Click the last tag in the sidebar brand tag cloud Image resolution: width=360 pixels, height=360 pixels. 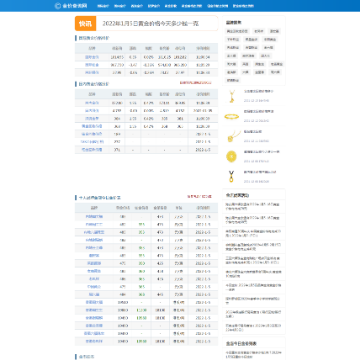coord(233,80)
